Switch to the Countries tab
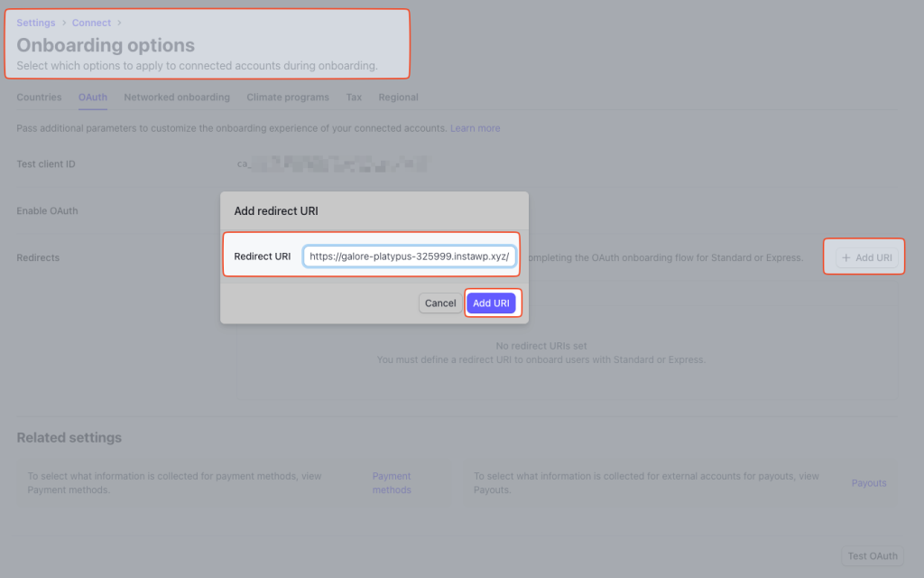Screen dimensions: 924x578 click(x=39, y=98)
